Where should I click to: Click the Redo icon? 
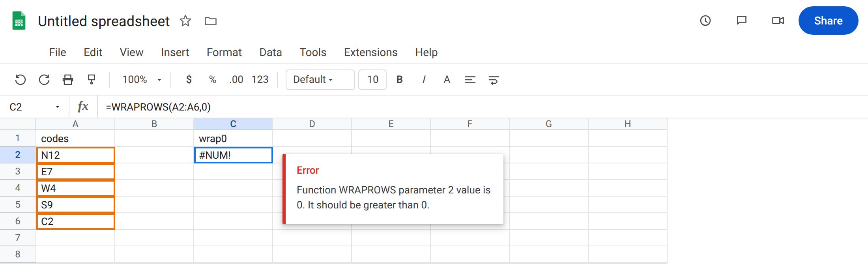pos(44,80)
